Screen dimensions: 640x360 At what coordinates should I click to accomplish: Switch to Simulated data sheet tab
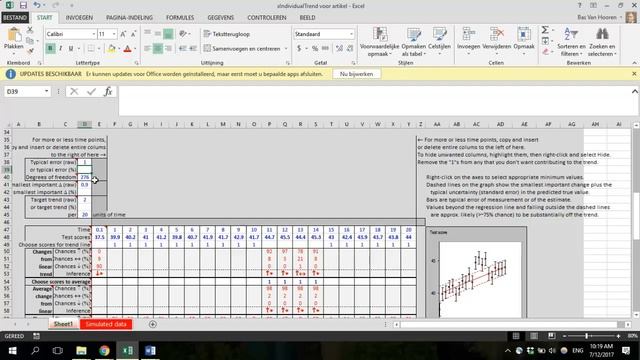click(x=106, y=324)
